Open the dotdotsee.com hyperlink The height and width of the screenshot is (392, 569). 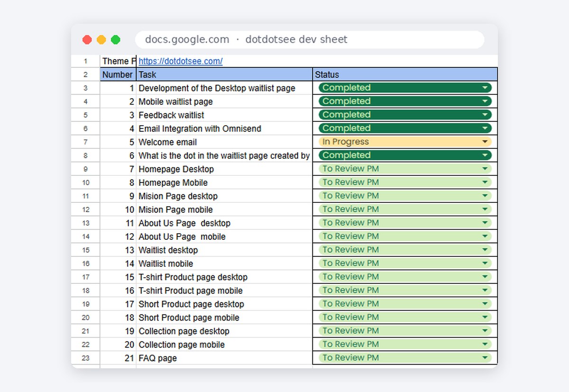[x=180, y=61]
